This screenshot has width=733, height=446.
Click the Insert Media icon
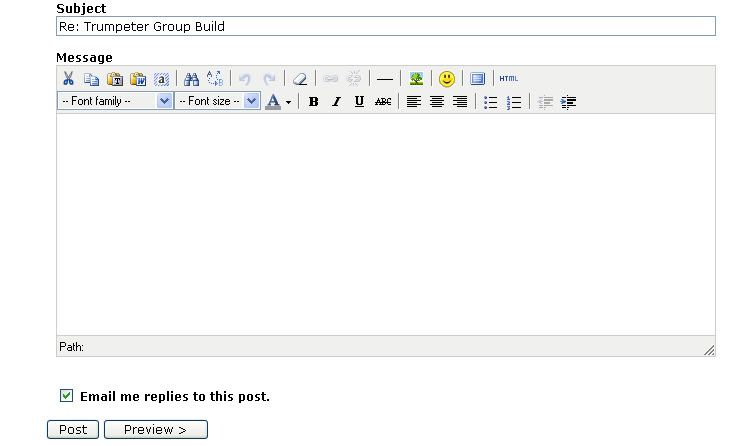pyautogui.click(x=477, y=79)
